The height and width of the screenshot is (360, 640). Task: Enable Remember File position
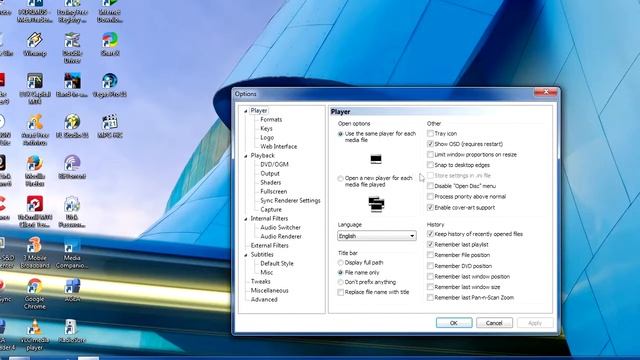430,255
